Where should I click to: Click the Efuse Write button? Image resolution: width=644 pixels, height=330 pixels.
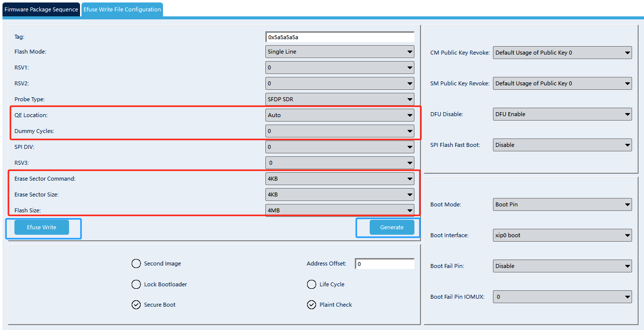[x=42, y=227]
